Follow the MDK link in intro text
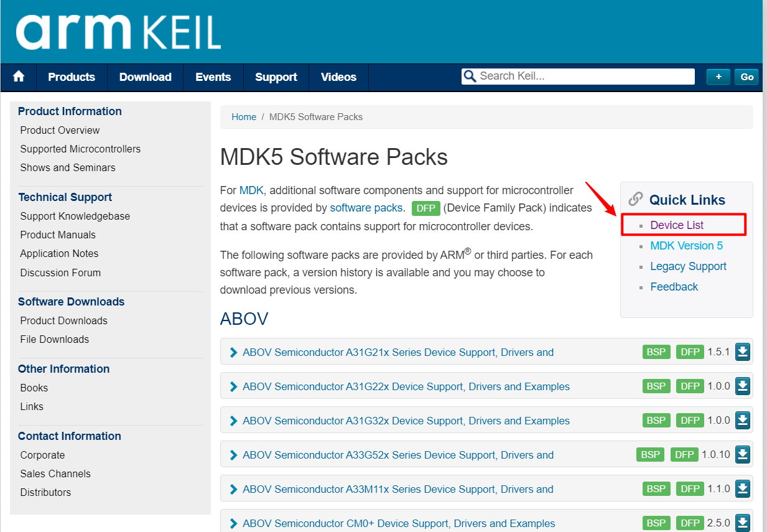The height and width of the screenshot is (532, 767). (253, 190)
